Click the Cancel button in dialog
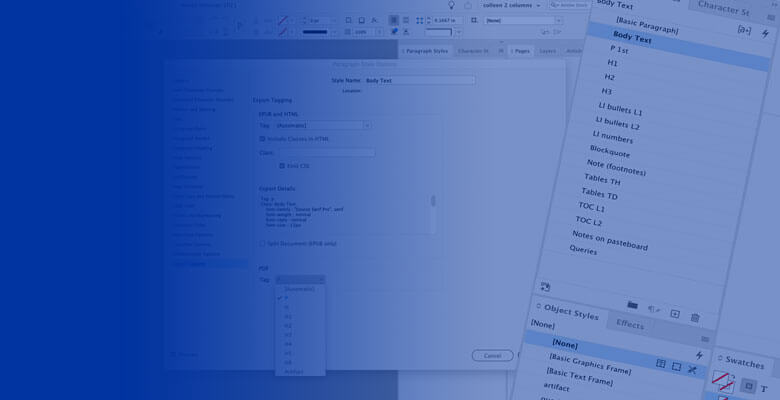The image size is (780, 400). coord(492,356)
